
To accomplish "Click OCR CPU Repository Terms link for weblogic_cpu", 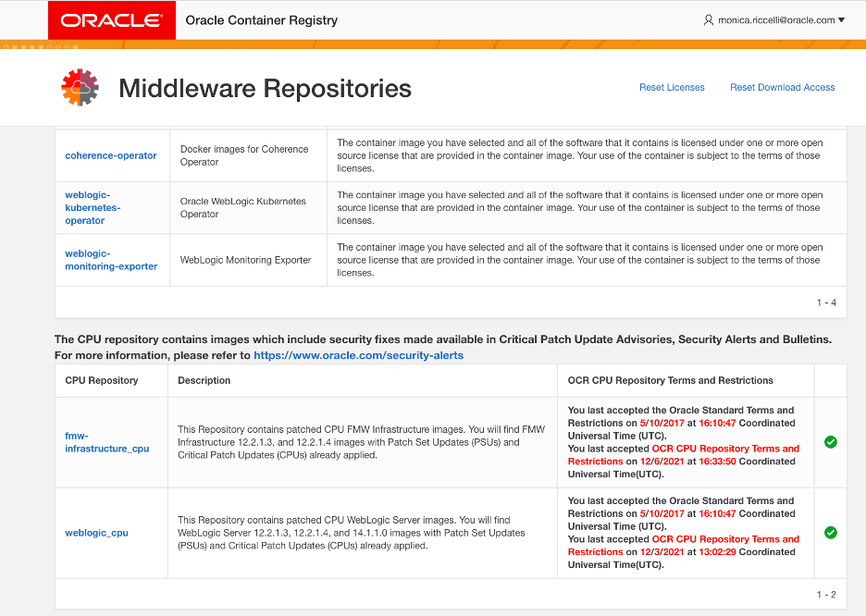I will pyautogui.click(x=683, y=546).
